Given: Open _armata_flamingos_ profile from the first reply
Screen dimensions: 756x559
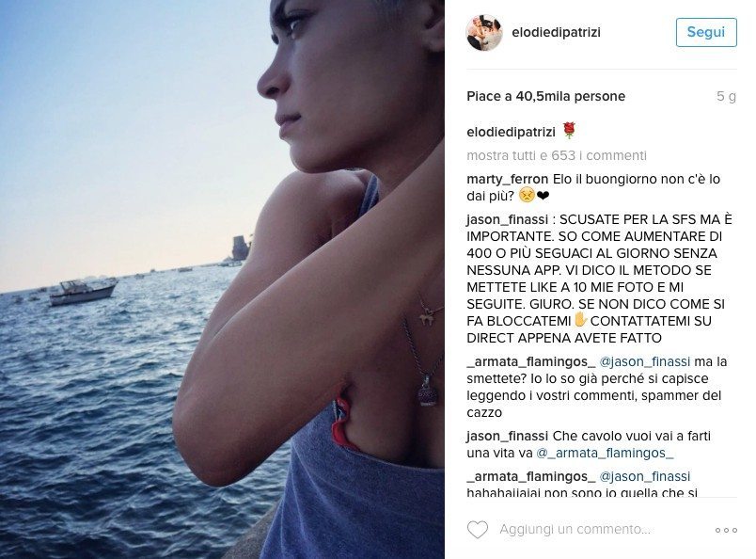Looking at the screenshot, I should tap(531, 361).
